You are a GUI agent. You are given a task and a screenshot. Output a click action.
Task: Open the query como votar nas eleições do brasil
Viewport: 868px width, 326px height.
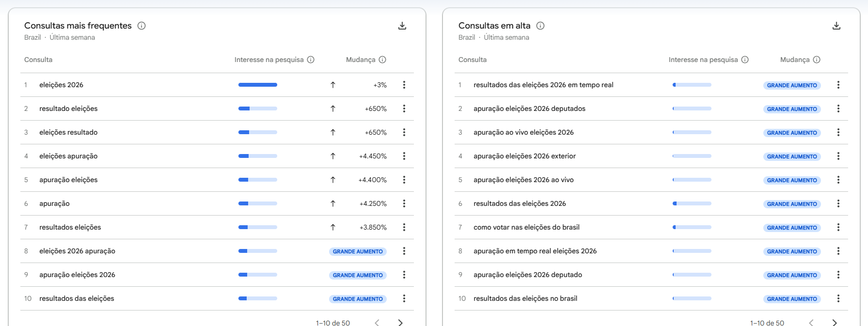pyautogui.click(x=526, y=227)
